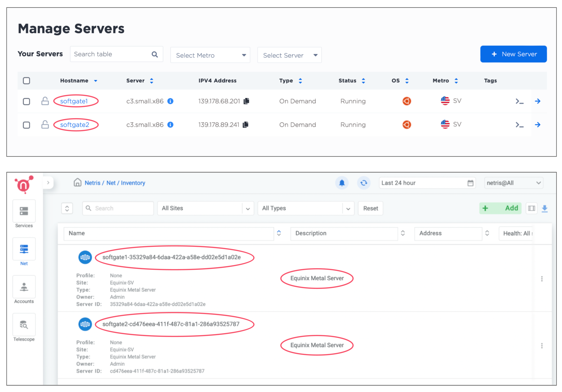Click info icon next to softgate2 server type
The width and height of the screenshot is (562, 392).
pos(170,125)
